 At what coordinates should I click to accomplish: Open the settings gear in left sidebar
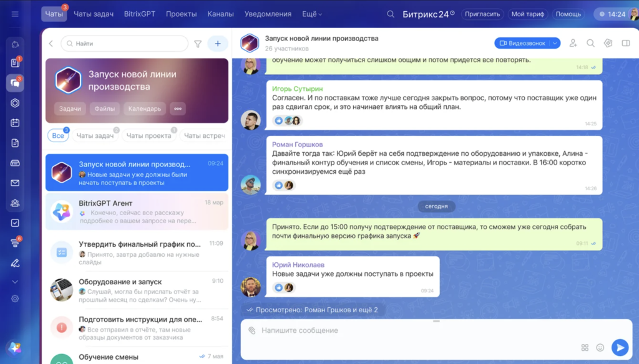coord(15,299)
